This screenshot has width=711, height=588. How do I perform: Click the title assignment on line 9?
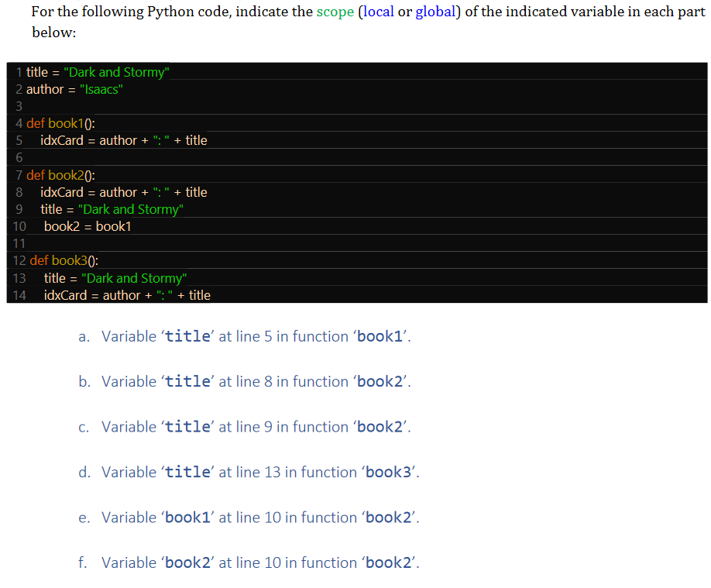pyautogui.click(x=112, y=210)
